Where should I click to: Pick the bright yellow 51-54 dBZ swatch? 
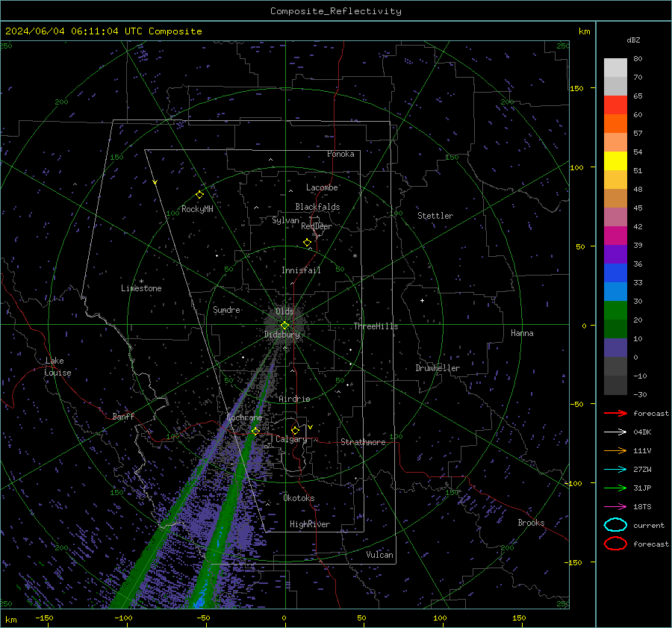click(x=615, y=161)
